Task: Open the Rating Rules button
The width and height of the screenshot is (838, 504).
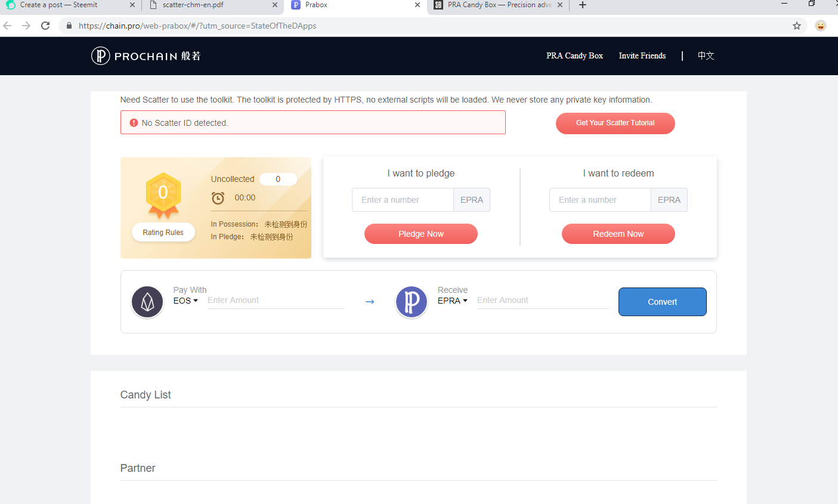Action: tap(163, 233)
